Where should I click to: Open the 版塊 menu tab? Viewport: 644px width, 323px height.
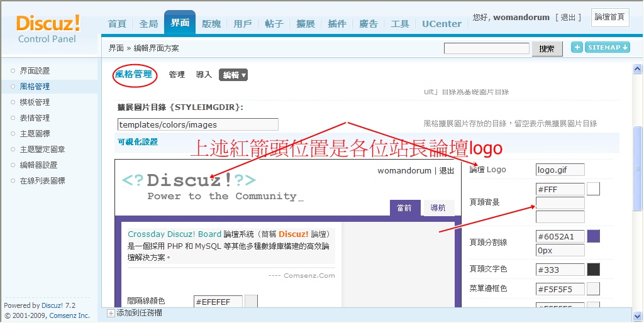pos(211,24)
